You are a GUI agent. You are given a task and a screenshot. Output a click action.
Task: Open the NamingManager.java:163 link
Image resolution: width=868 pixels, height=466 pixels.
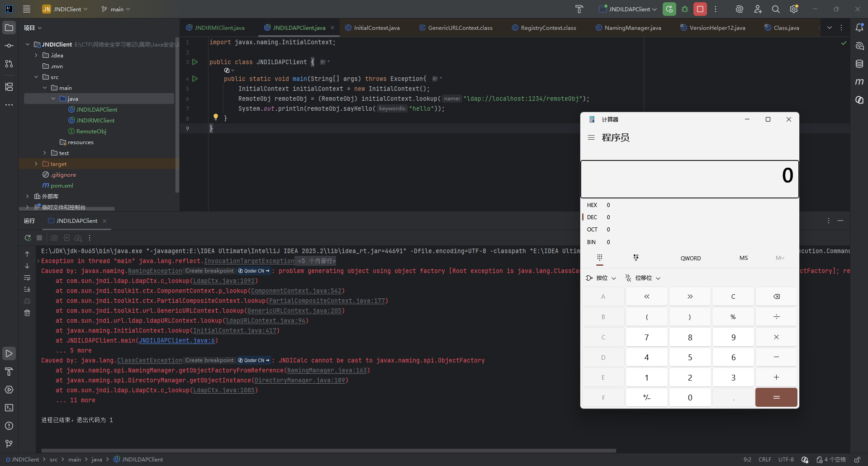[x=327, y=370]
